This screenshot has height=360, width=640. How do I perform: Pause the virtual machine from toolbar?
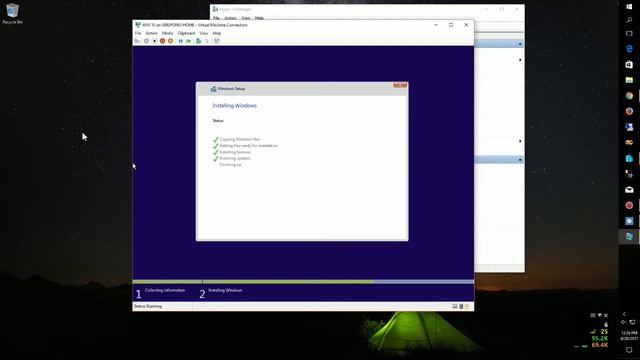(180, 41)
